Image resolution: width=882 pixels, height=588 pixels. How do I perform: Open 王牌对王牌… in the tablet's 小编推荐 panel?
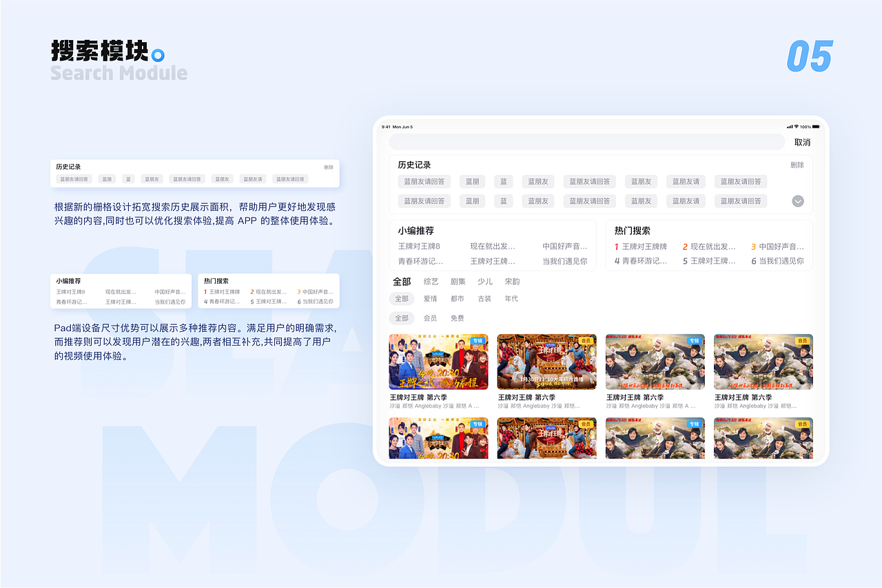point(493,262)
